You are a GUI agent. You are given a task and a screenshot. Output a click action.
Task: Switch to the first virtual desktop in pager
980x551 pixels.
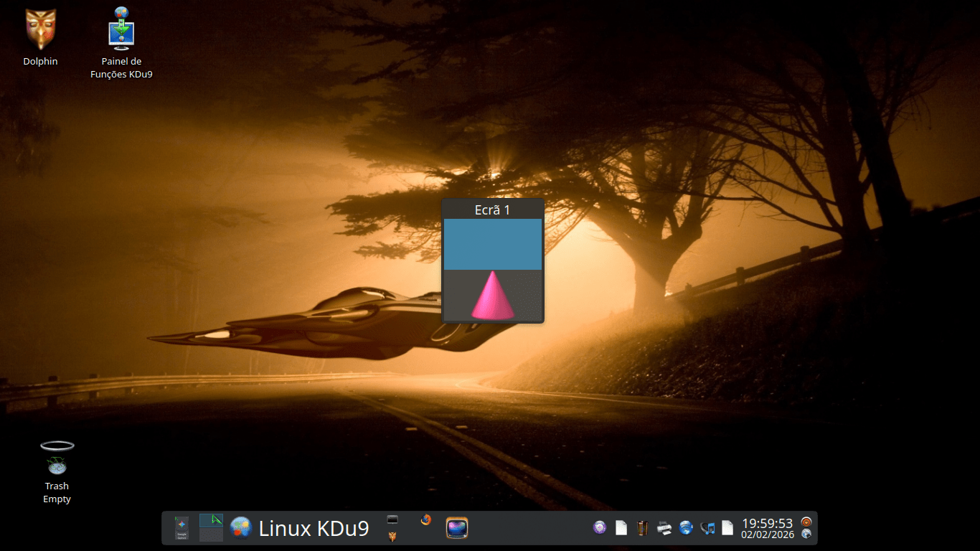click(211, 521)
